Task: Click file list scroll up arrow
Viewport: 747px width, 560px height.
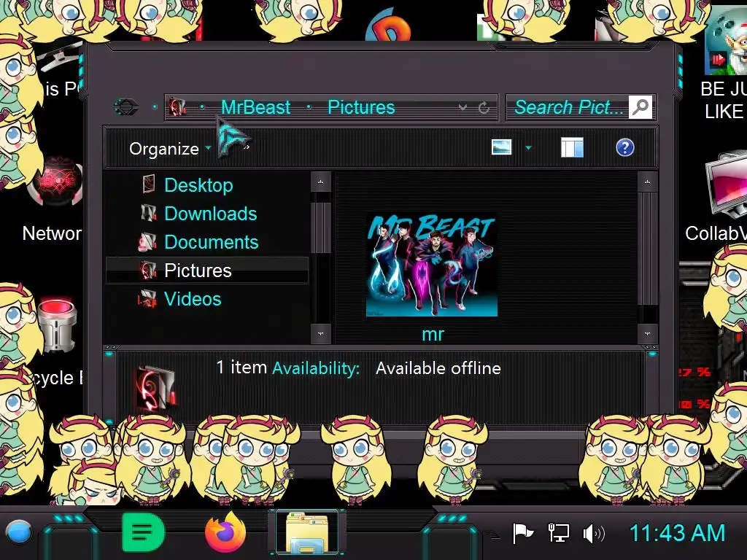Action: point(648,182)
